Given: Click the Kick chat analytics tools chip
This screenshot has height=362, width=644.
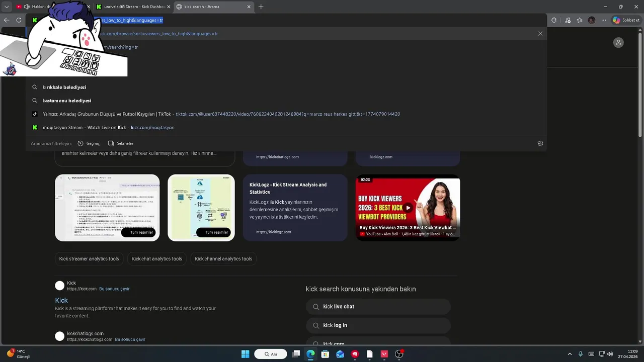Looking at the screenshot, I should [x=157, y=259].
